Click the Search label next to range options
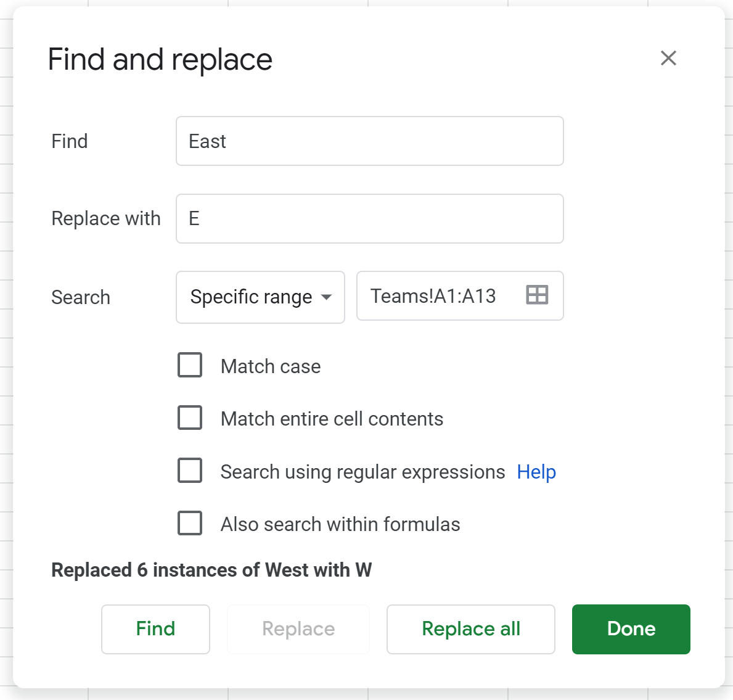This screenshot has width=733, height=700. (x=80, y=297)
